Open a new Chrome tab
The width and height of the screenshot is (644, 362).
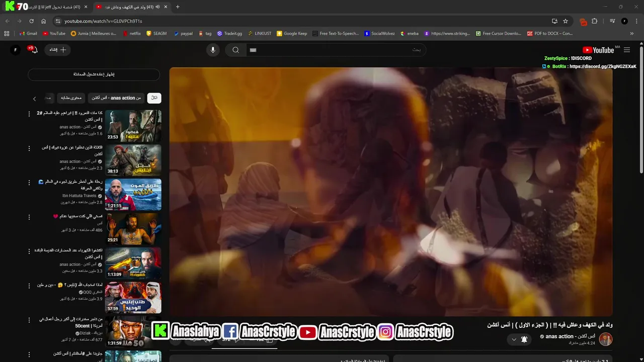pos(178,7)
